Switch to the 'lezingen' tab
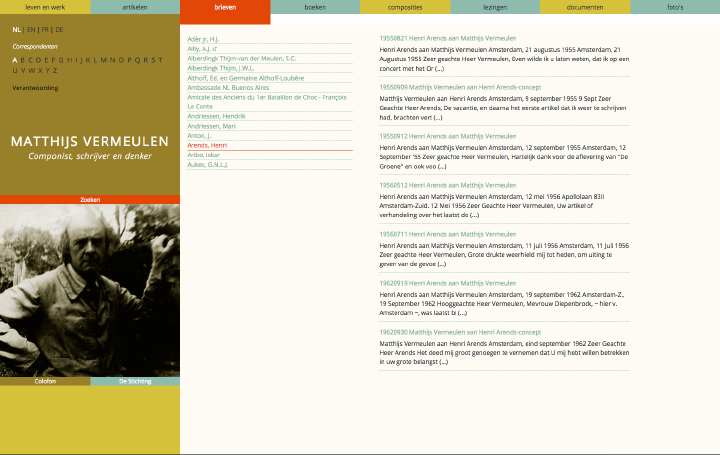 (x=495, y=7)
